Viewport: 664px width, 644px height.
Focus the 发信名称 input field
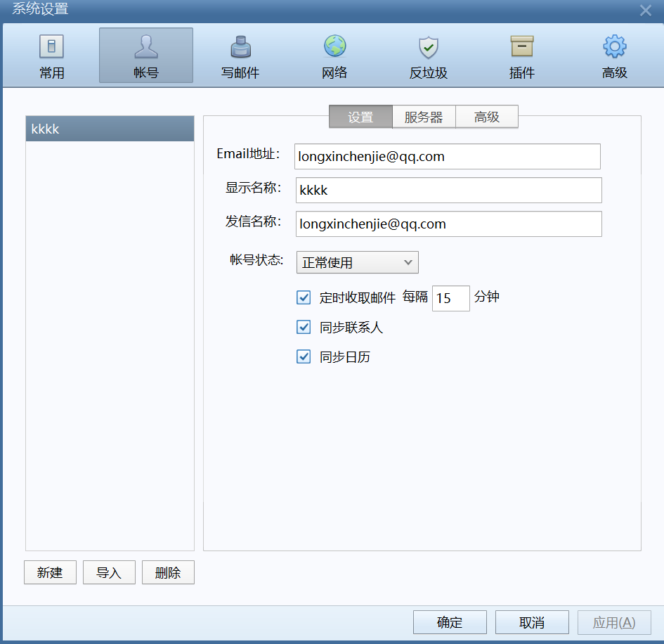448,224
